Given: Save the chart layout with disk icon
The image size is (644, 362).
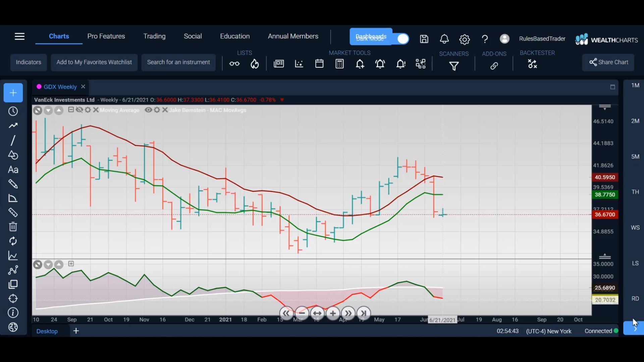Looking at the screenshot, I should 424,39.
